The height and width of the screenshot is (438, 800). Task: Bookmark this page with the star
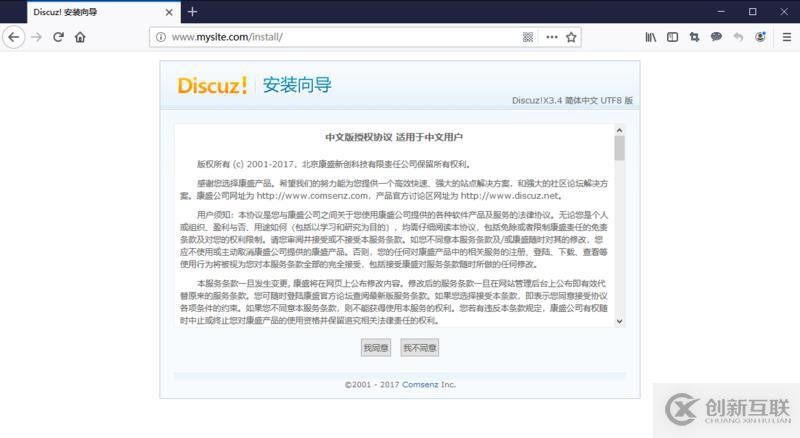click(571, 37)
